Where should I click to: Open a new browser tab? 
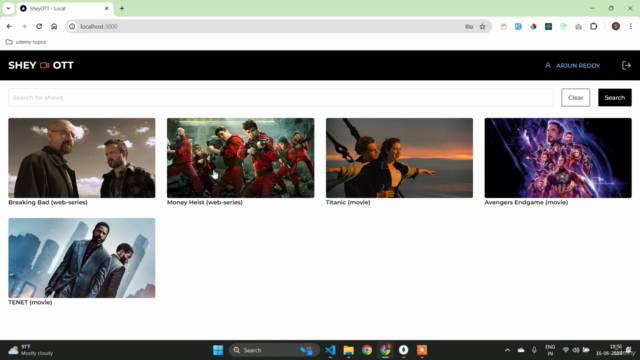pyautogui.click(x=122, y=8)
